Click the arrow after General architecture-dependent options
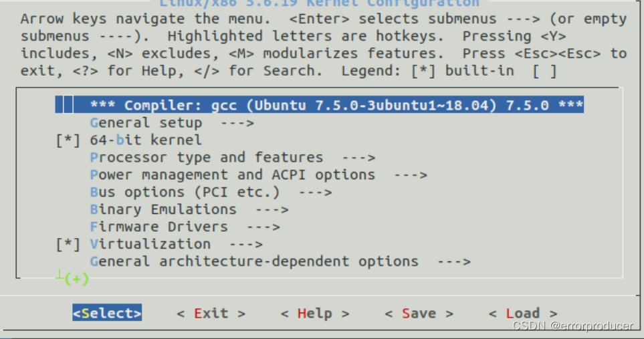 [x=454, y=262]
